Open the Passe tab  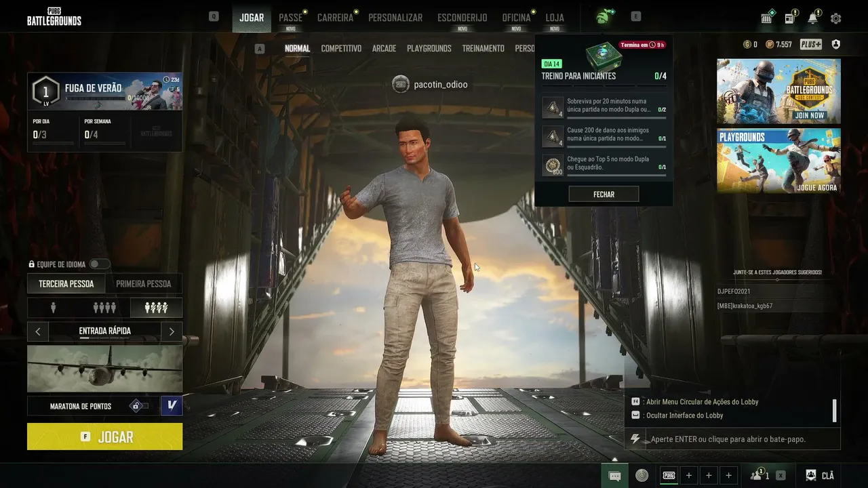(x=291, y=18)
